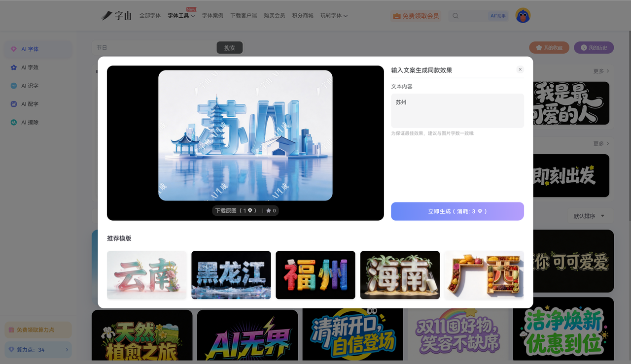Click the 文本内容 text field containing 苏州
The height and width of the screenshot is (364, 631).
pyautogui.click(x=457, y=111)
